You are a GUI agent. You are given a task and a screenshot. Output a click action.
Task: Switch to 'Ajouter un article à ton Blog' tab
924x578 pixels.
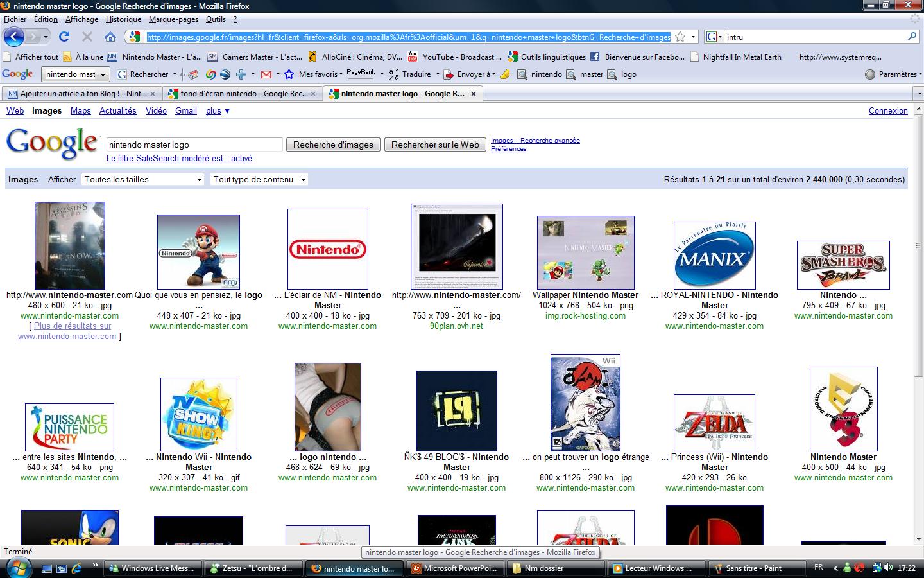81,94
